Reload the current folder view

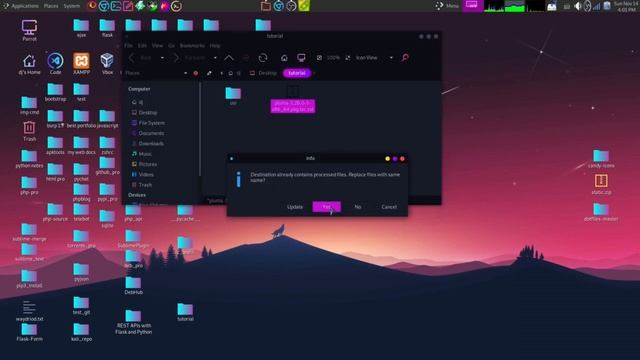[x=263, y=58]
